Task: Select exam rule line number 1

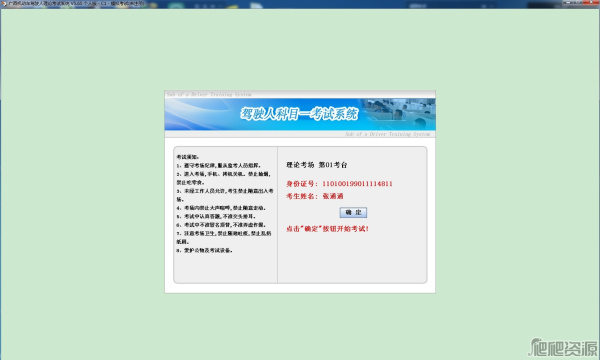Action: [x=218, y=166]
